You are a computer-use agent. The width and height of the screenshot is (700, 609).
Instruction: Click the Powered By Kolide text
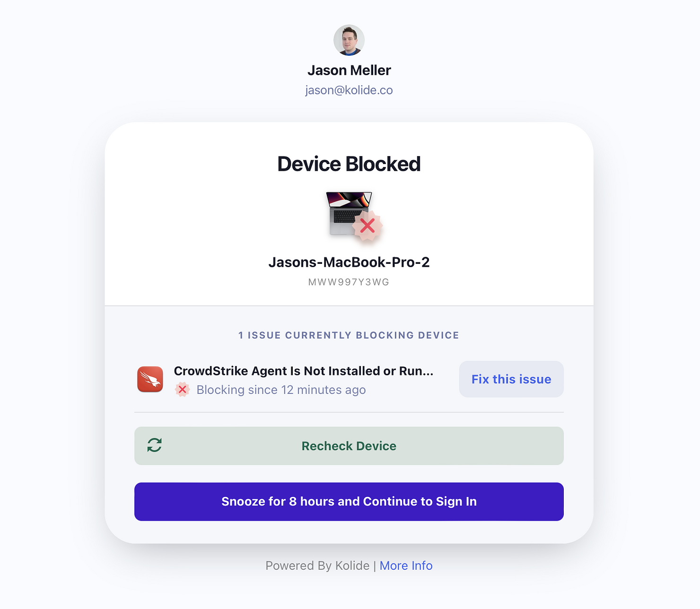tap(317, 565)
